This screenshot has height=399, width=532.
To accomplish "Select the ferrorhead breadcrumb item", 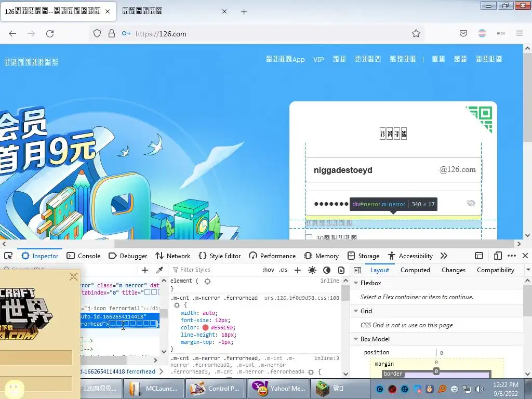I will [118, 371].
